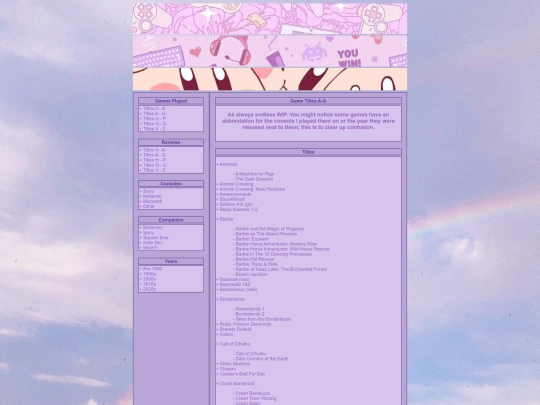Open Titles Q - U under Games Played

tap(155, 124)
